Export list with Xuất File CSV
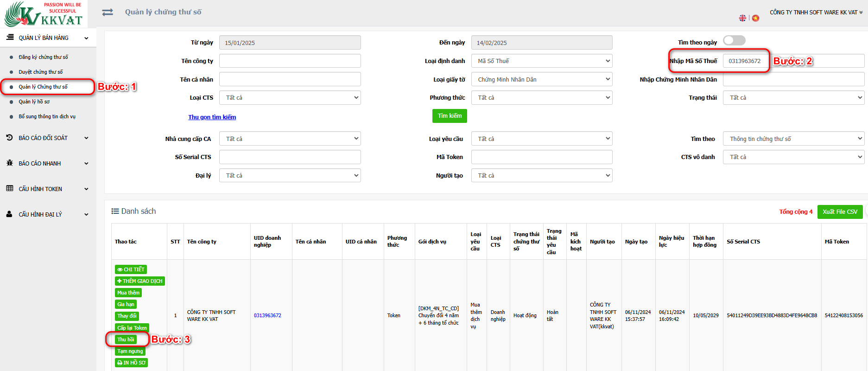868x371 pixels. (x=839, y=212)
